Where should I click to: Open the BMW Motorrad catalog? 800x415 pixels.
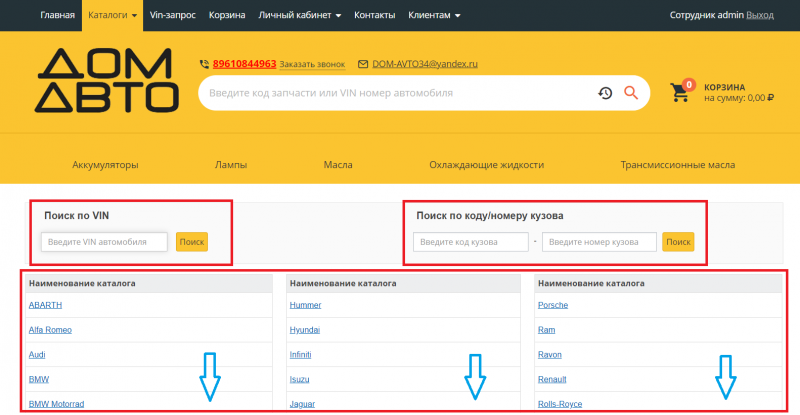pos(56,404)
